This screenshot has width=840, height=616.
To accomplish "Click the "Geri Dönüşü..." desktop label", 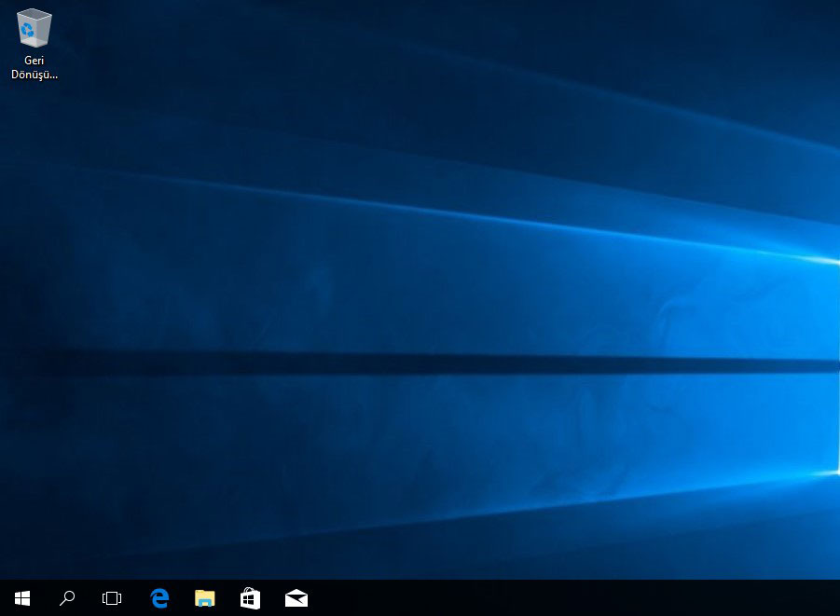I will point(34,67).
